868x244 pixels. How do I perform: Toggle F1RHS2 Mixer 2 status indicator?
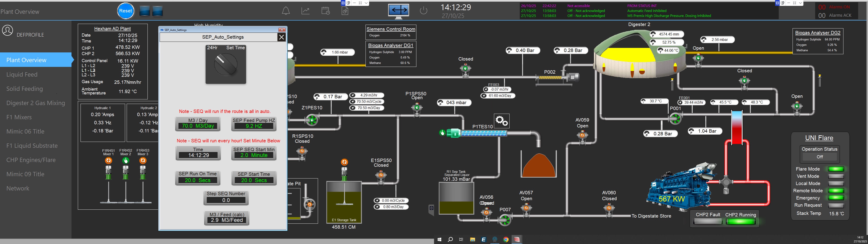[x=126, y=161]
